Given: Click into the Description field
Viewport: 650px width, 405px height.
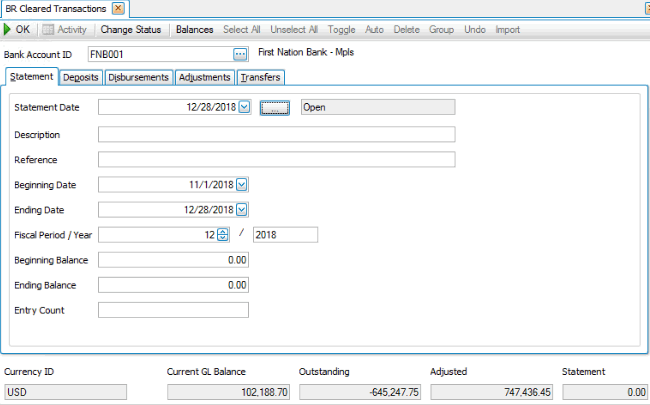Looking at the screenshot, I should [x=276, y=134].
